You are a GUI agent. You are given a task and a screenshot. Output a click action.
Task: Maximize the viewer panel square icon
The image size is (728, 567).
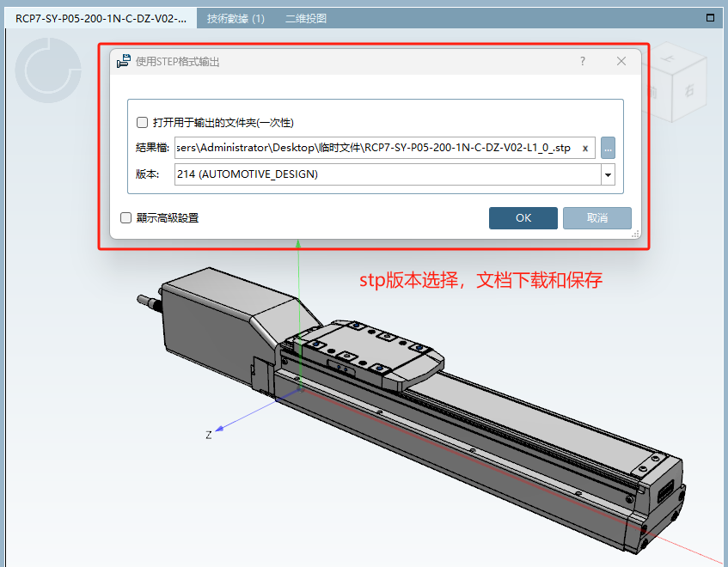point(710,18)
